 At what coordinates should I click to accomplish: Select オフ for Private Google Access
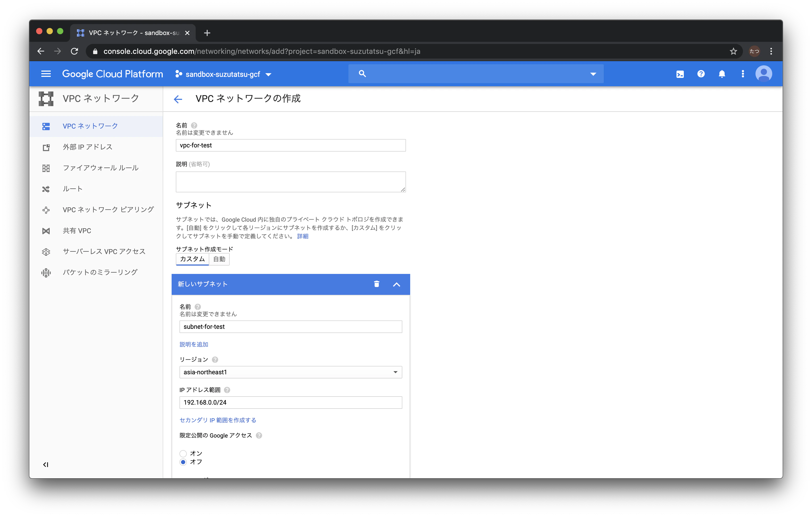183,462
